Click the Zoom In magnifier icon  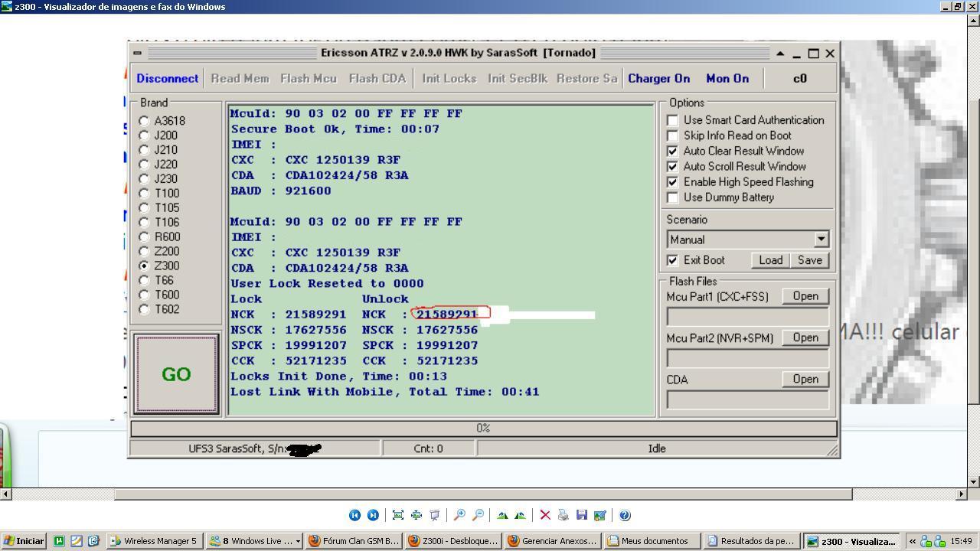(x=459, y=515)
